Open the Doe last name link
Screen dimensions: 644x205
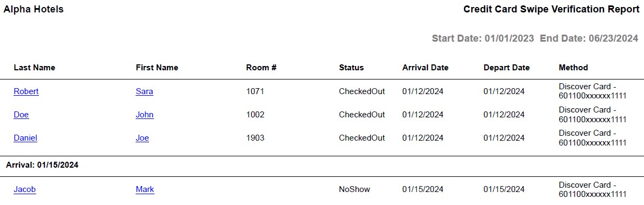click(22, 115)
